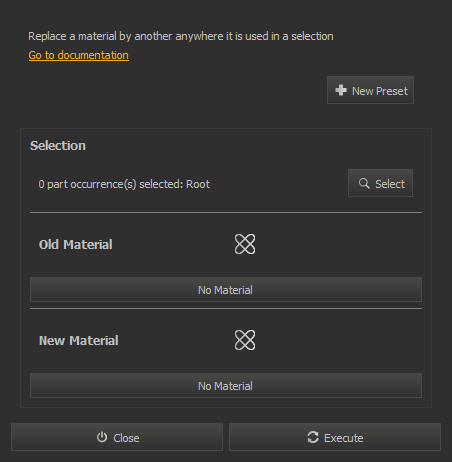Screen dimensions: 452x462
Task: Click the refresh arrows icon on Execute
Action: [x=313, y=437]
